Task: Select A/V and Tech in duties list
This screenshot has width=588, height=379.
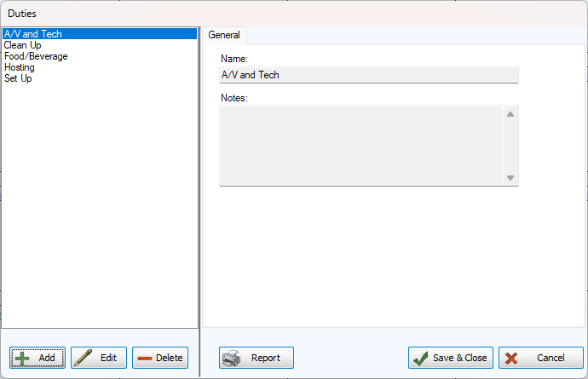Action: pyautogui.click(x=33, y=34)
